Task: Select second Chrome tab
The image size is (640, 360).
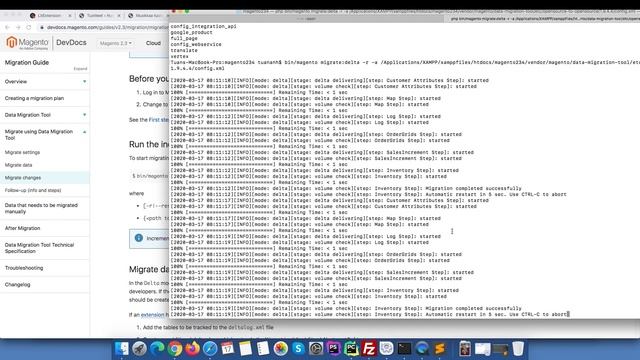Action: tap(99, 16)
